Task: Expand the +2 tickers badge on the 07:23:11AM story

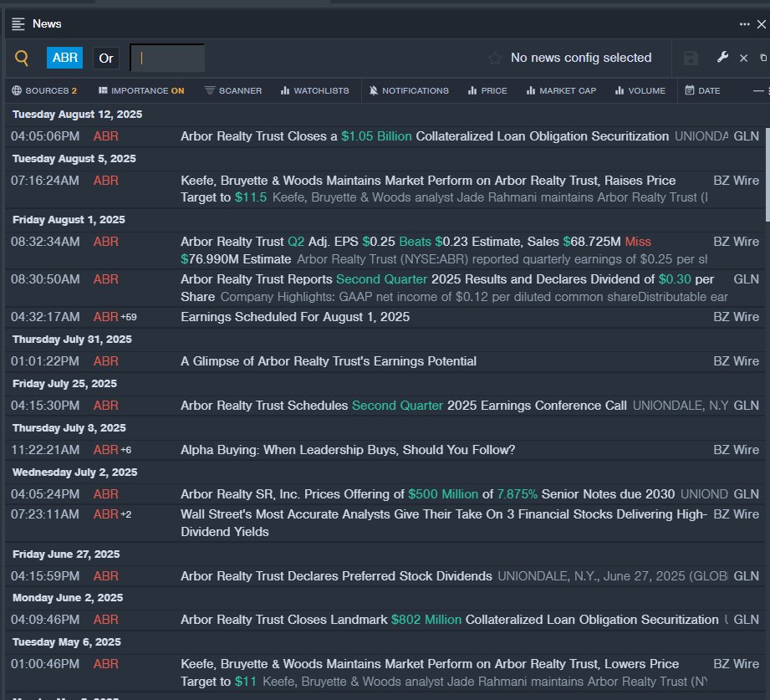Action: click(x=125, y=514)
